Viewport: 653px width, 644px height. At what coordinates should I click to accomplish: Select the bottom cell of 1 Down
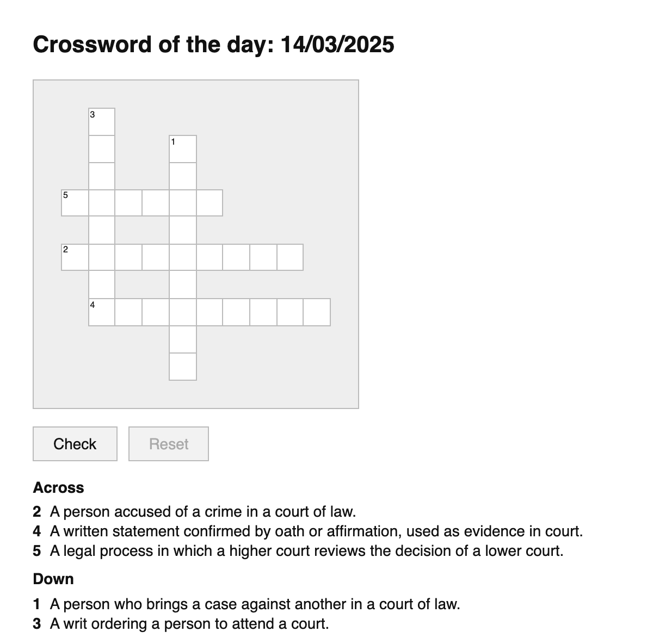[x=183, y=366]
